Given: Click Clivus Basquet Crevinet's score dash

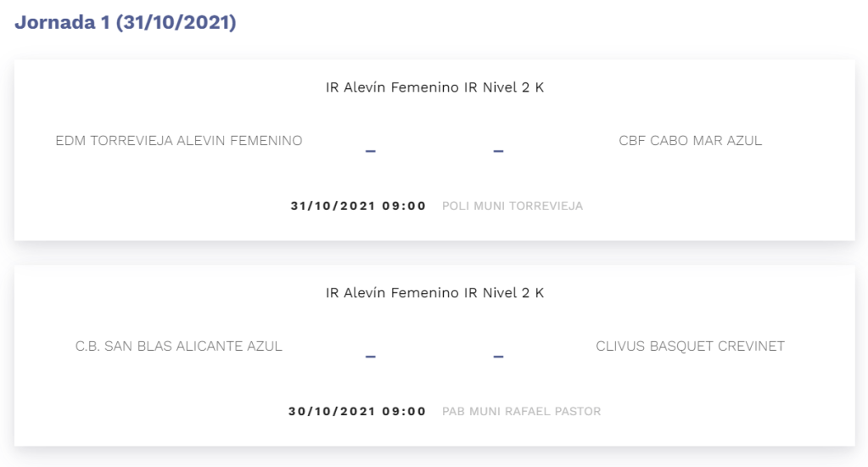Looking at the screenshot, I should (498, 357).
